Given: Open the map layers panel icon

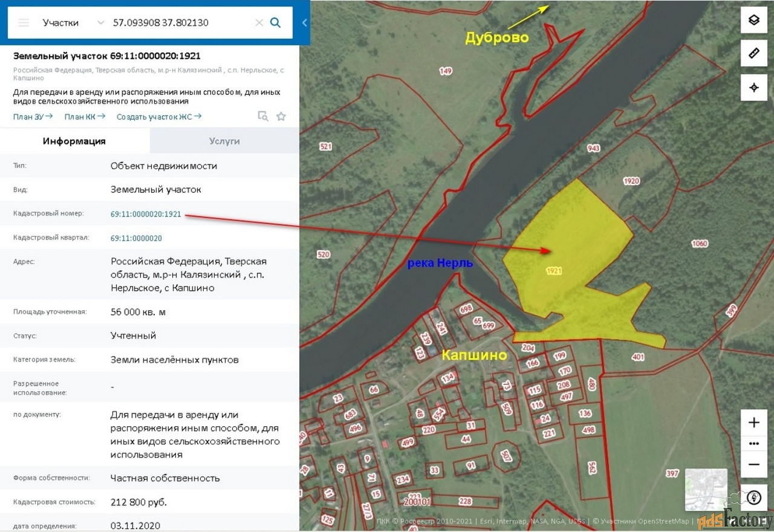Looking at the screenshot, I should click(754, 19).
